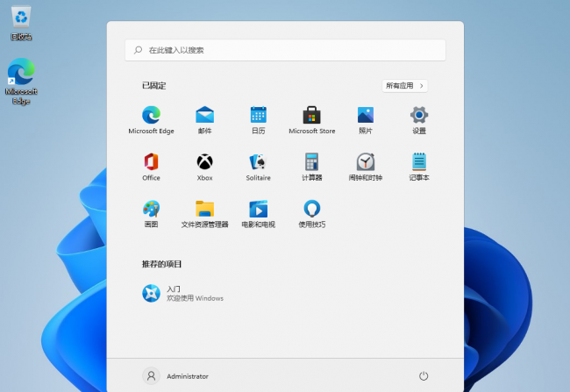Launch Office from the pinned apps
This screenshot has height=392, width=570.
pos(151,167)
